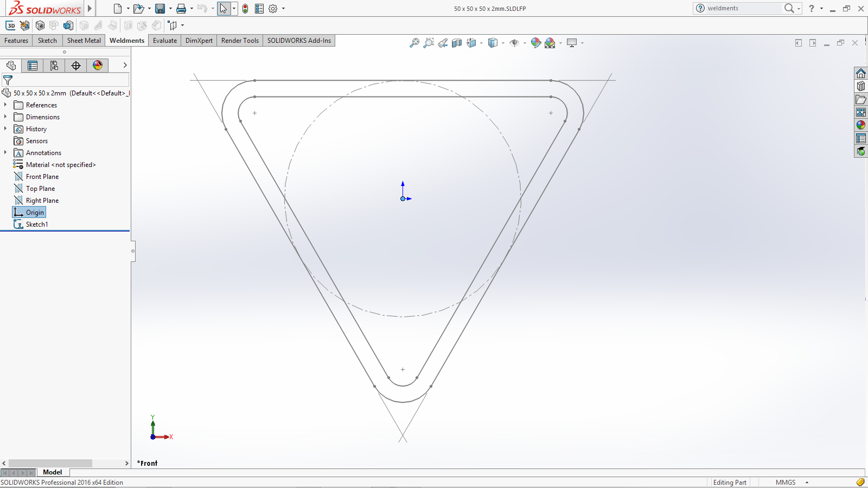The height and width of the screenshot is (488, 868).
Task: Switch to the Sheet Metal tab
Action: click(x=84, y=41)
